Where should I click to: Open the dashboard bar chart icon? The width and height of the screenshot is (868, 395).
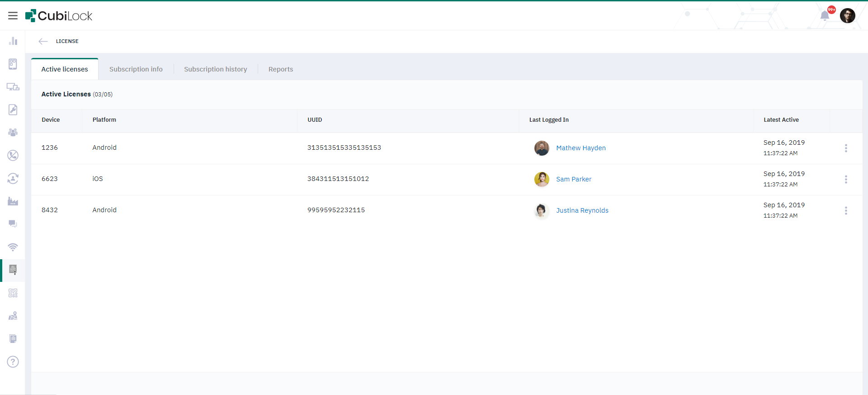(13, 41)
